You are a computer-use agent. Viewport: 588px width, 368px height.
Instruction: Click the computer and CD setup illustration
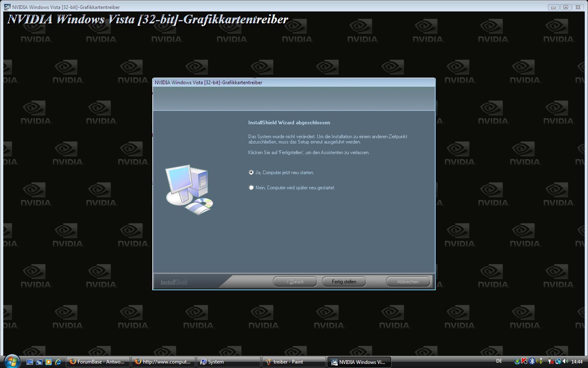tap(189, 189)
